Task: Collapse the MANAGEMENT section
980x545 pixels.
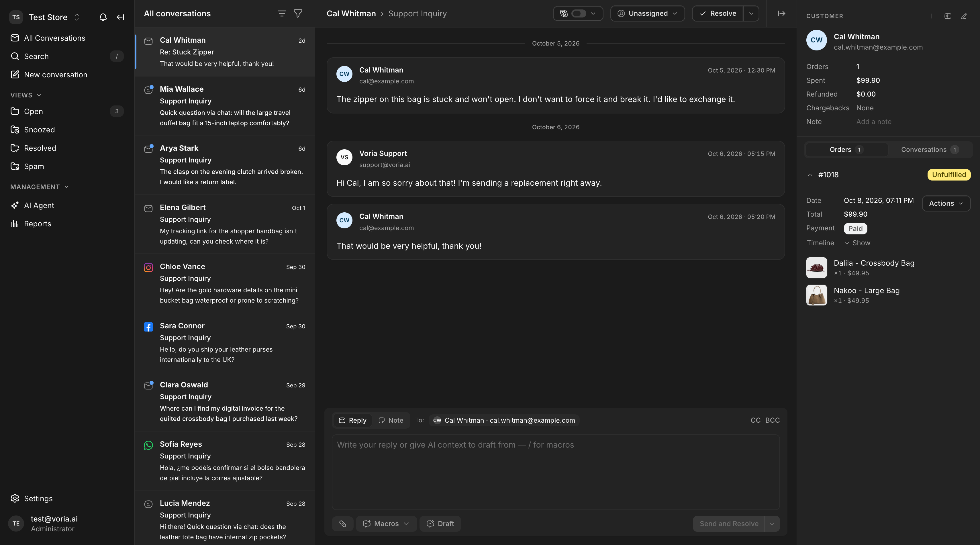Action: pyautogui.click(x=39, y=187)
